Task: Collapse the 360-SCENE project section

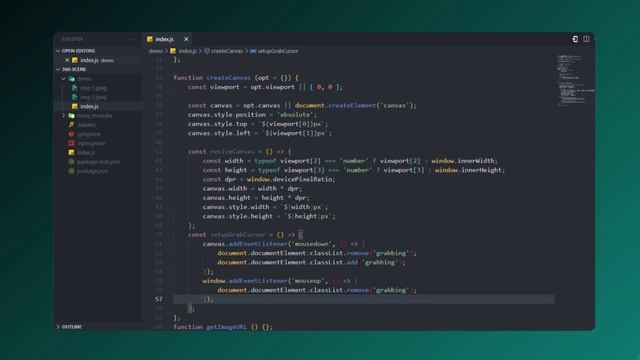Action: (58, 69)
